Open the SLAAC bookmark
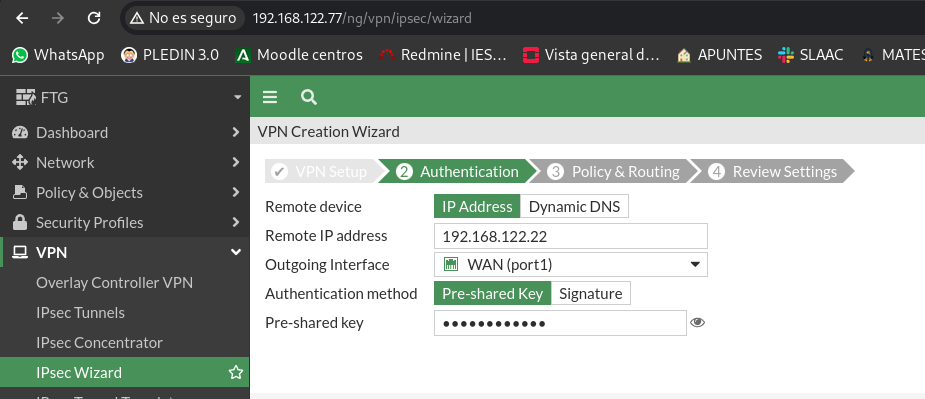The height and width of the screenshot is (399, 925). (x=810, y=55)
